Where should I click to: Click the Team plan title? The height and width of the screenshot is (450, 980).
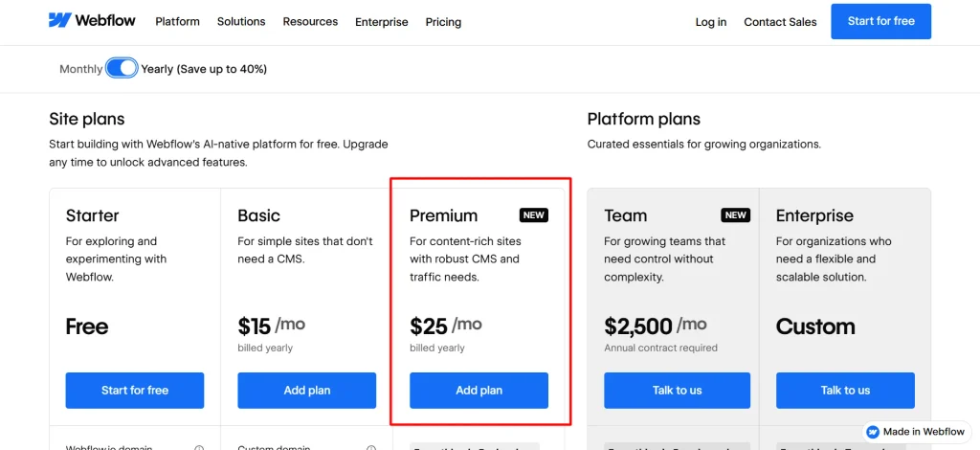point(626,215)
